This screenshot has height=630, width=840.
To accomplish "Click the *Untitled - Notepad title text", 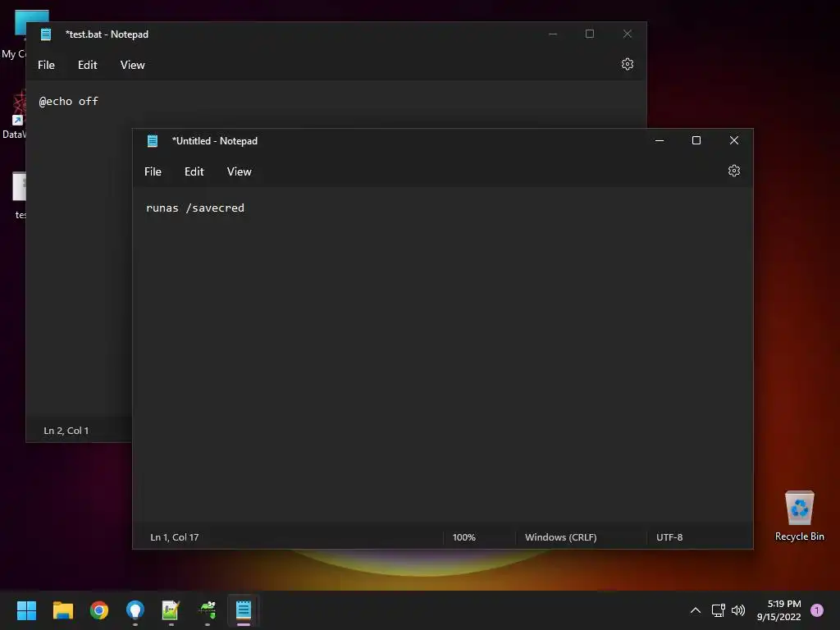I will pos(215,141).
